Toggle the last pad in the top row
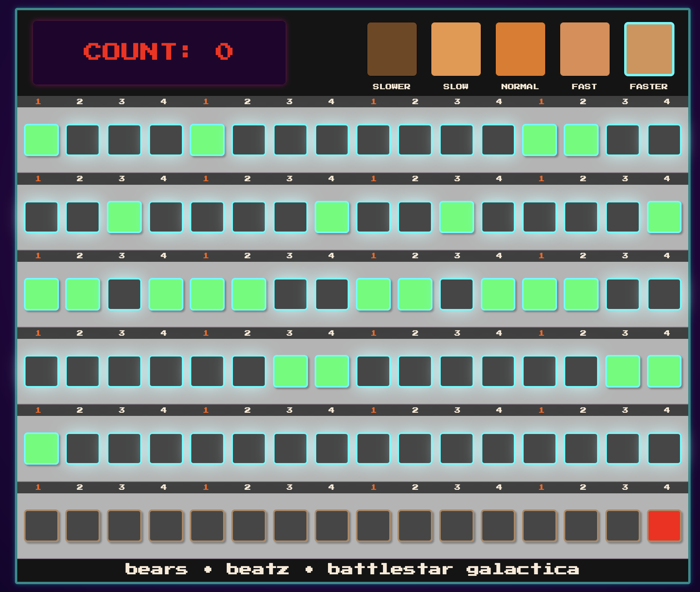Screen dimensions: 700x592 pos(664,140)
